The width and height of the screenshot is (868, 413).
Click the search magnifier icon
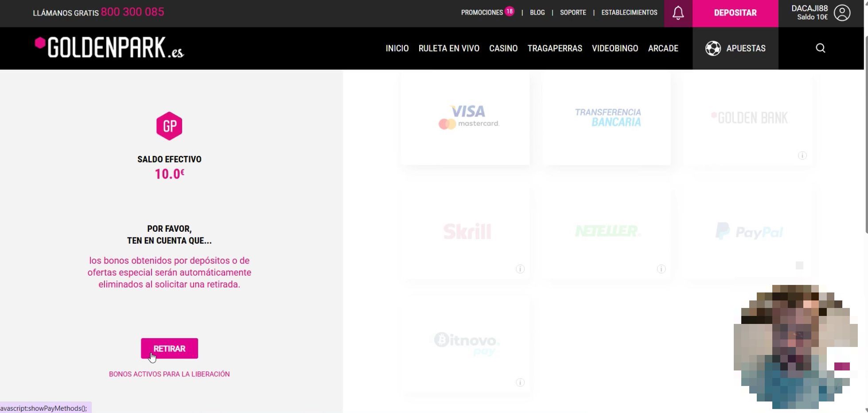coord(820,48)
